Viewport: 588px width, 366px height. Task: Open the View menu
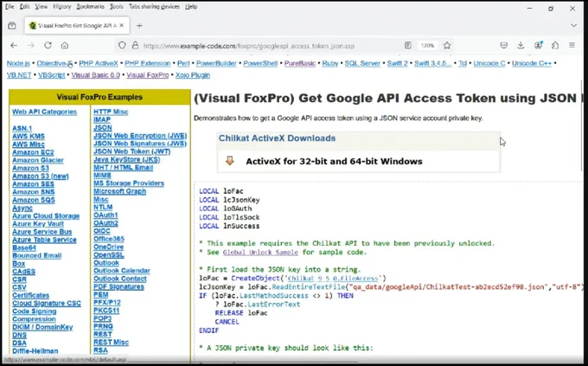pyautogui.click(x=42, y=7)
